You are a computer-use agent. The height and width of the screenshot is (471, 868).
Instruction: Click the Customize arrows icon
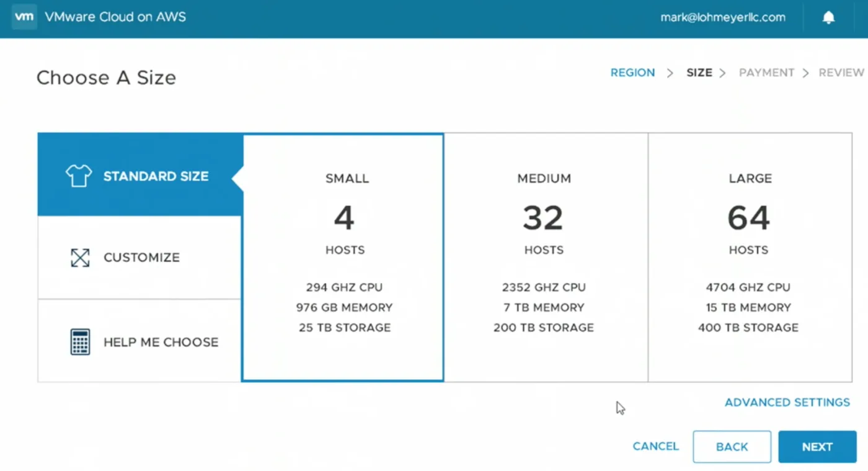tap(80, 258)
